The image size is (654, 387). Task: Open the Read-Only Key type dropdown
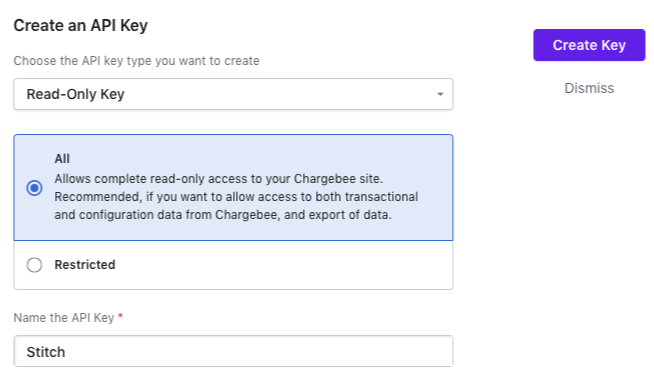click(x=233, y=94)
